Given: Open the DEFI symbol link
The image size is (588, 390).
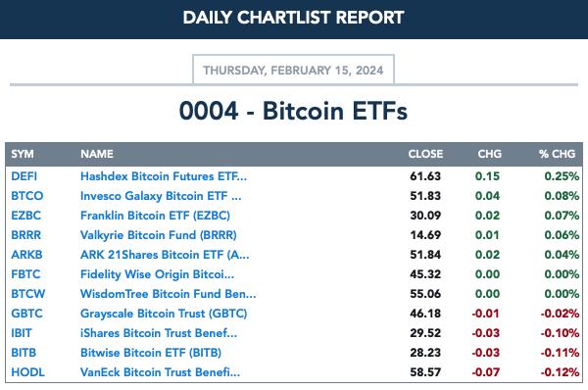Looking at the screenshot, I should click(24, 176).
